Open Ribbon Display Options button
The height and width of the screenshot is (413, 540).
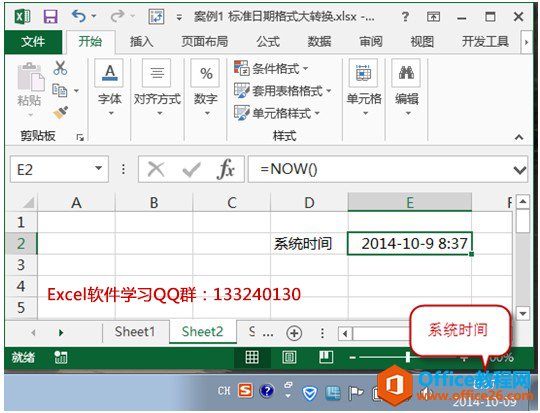[x=433, y=17]
